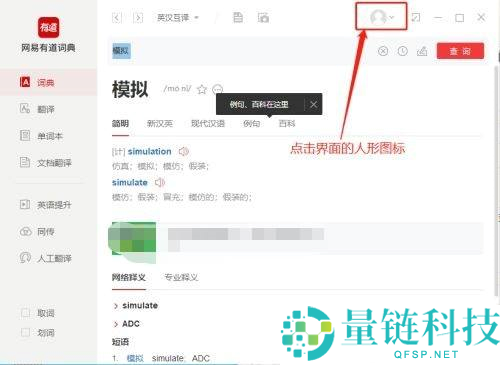Open search history clock icon
Image resolution: width=500 pixels, height=365 pixels.
(403, 51)
